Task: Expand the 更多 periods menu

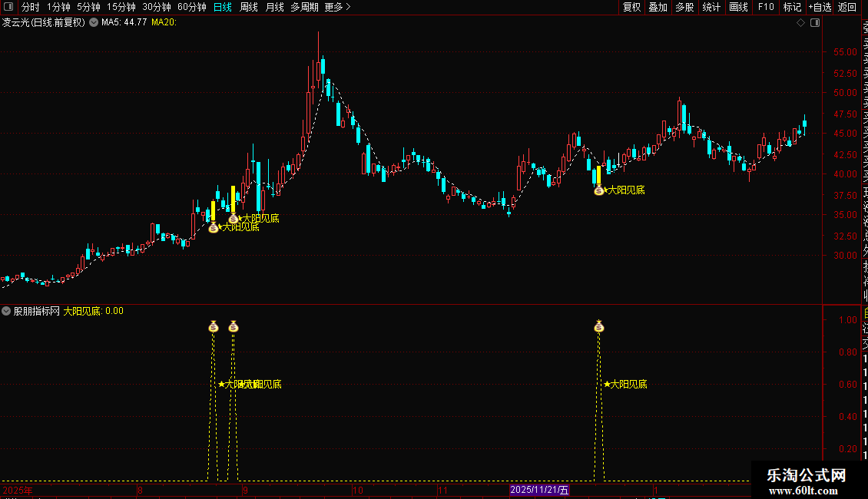Action: pos(337,7)
